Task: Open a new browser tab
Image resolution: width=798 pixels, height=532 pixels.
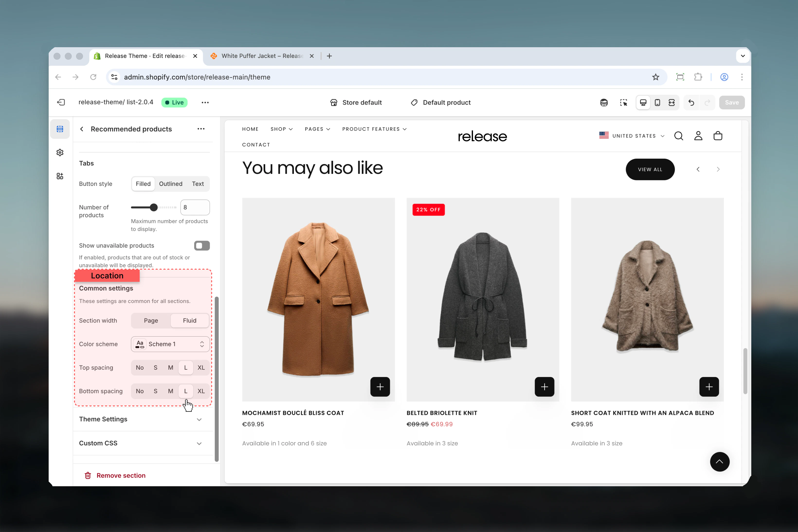Action: 329,56
